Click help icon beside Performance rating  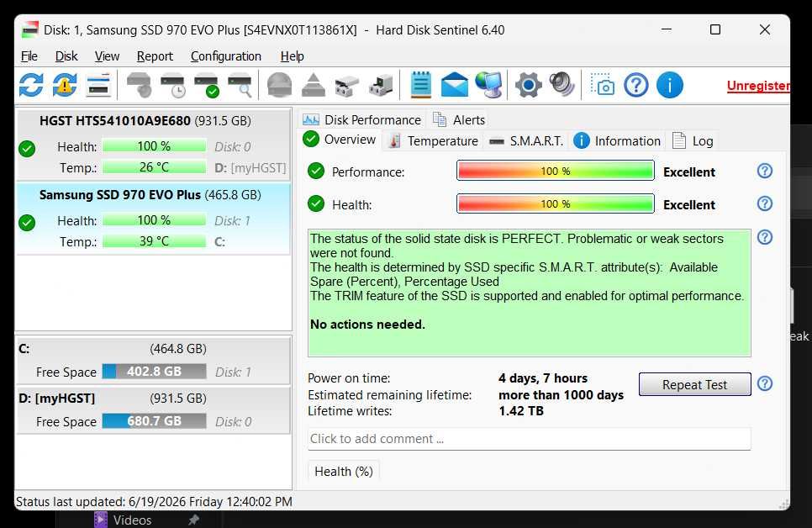[764, 171]
